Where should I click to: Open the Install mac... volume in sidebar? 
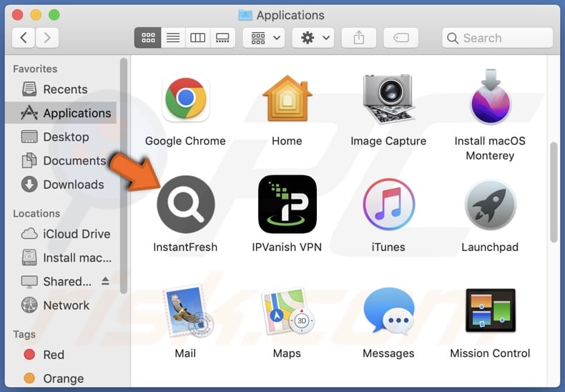(61, 258)
